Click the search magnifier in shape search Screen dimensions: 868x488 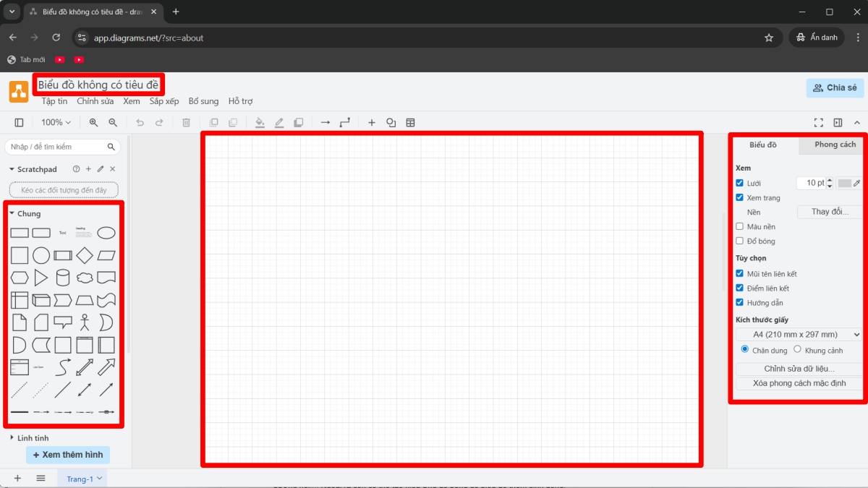coord(111,147)
